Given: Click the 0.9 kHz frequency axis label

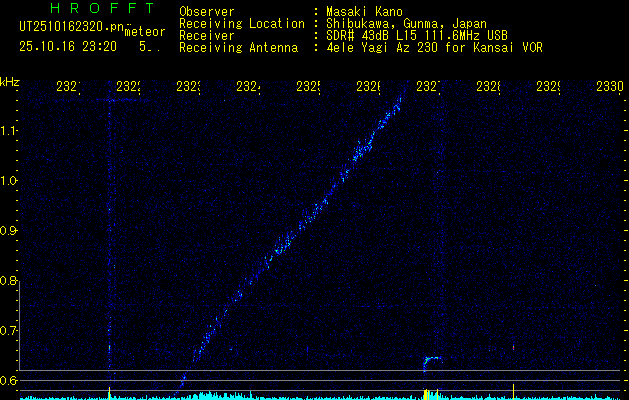Looking at the screenshot, I should coord(8,231).
